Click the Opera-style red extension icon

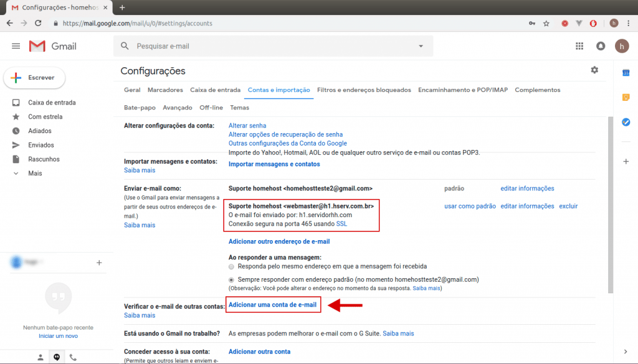click(593, 23)
